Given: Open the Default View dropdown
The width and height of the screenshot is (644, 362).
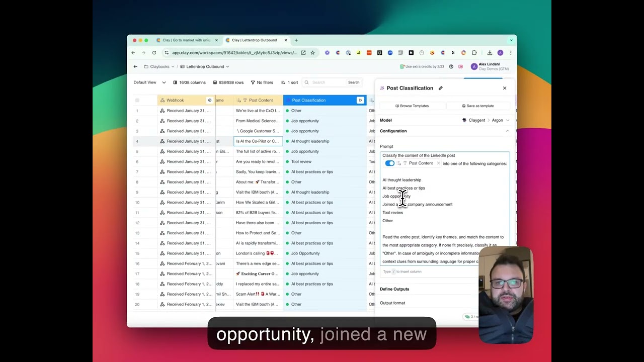Looking at the screenshot, I should coord(149,82).
